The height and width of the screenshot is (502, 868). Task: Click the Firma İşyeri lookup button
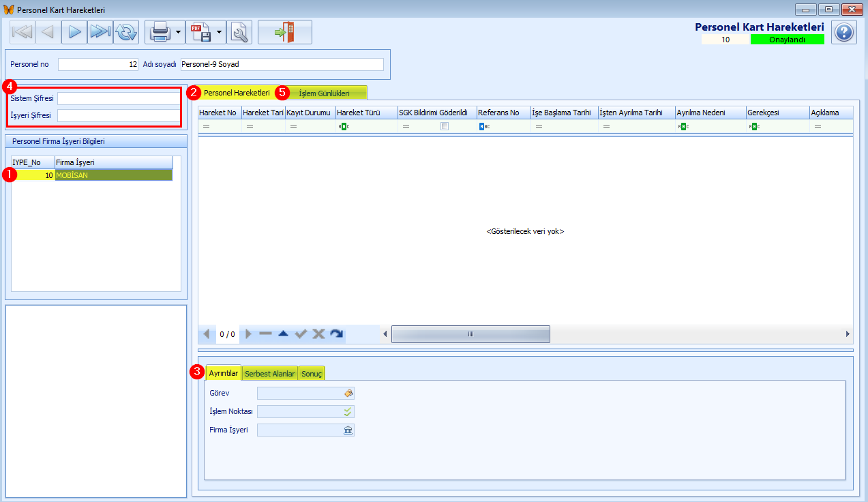[348, 430]
